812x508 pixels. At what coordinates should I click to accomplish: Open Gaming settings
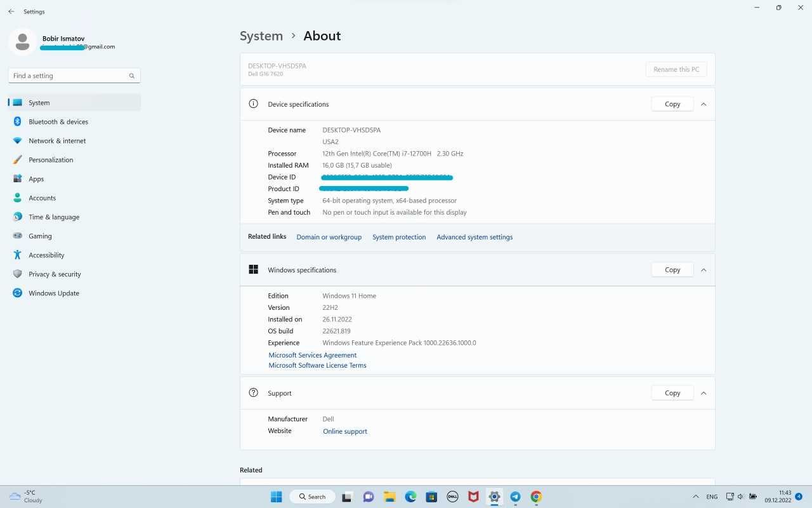(x=74, y=236)
